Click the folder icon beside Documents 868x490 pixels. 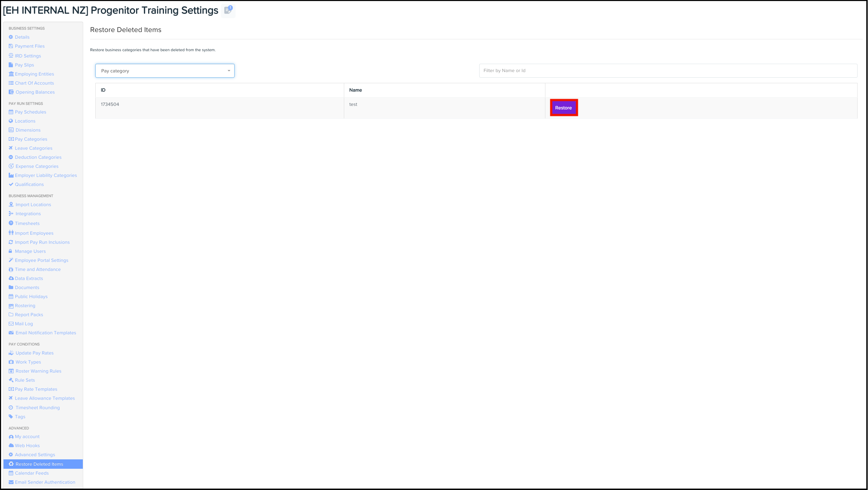click(11, 287)
